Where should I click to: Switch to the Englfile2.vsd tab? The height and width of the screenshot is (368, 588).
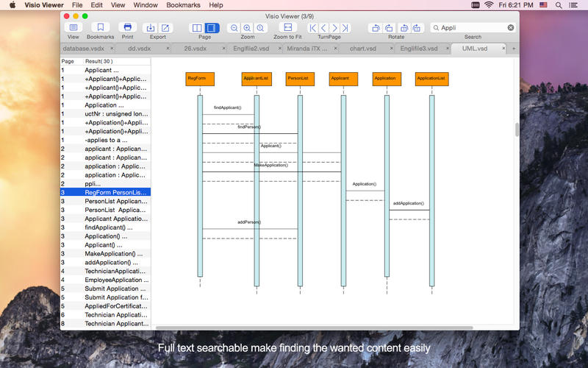pos(251,49)
